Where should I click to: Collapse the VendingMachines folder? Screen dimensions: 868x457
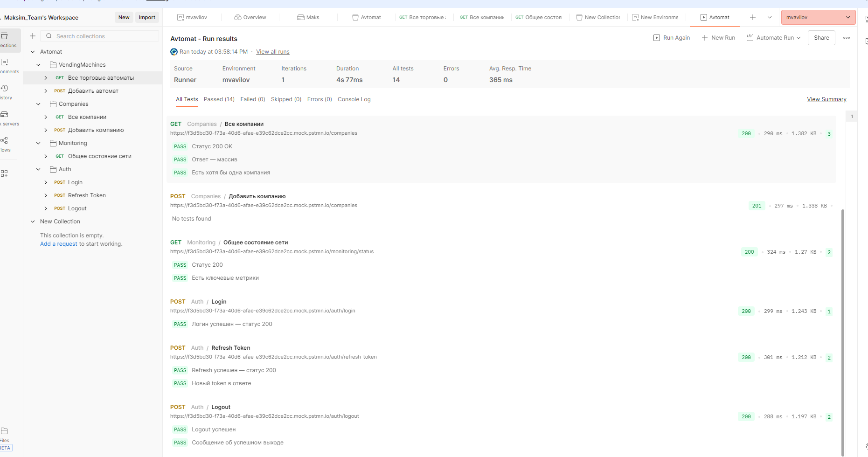point(39,65)
